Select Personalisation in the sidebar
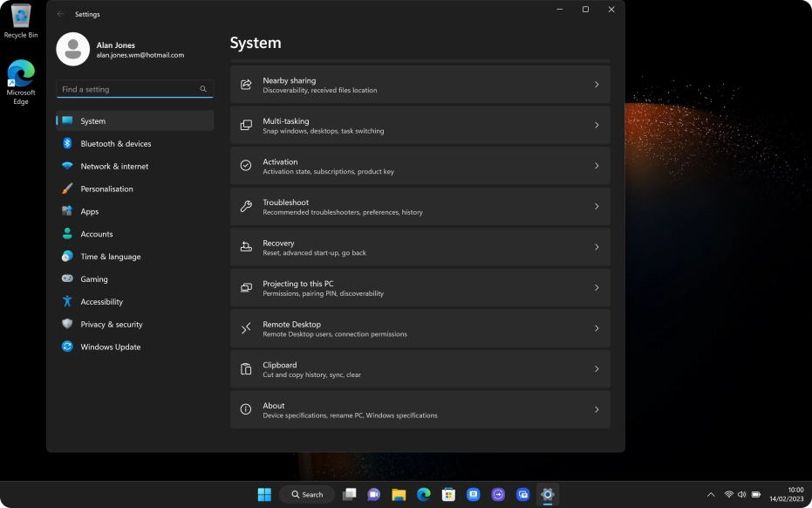 coord(106,189)
